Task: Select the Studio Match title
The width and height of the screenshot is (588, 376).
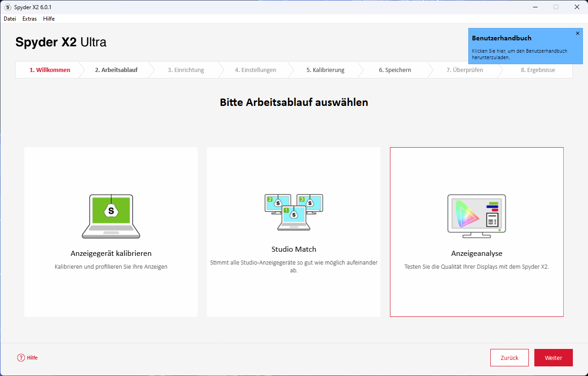Action: click(x=294, y=249)
